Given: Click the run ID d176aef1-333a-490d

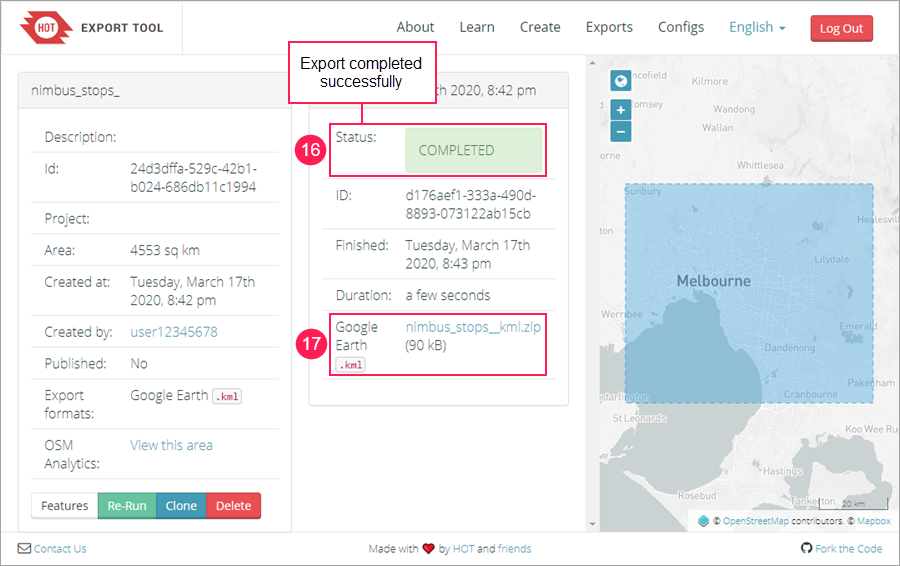Looking at the screenshot, I should (x=471, y=204).
